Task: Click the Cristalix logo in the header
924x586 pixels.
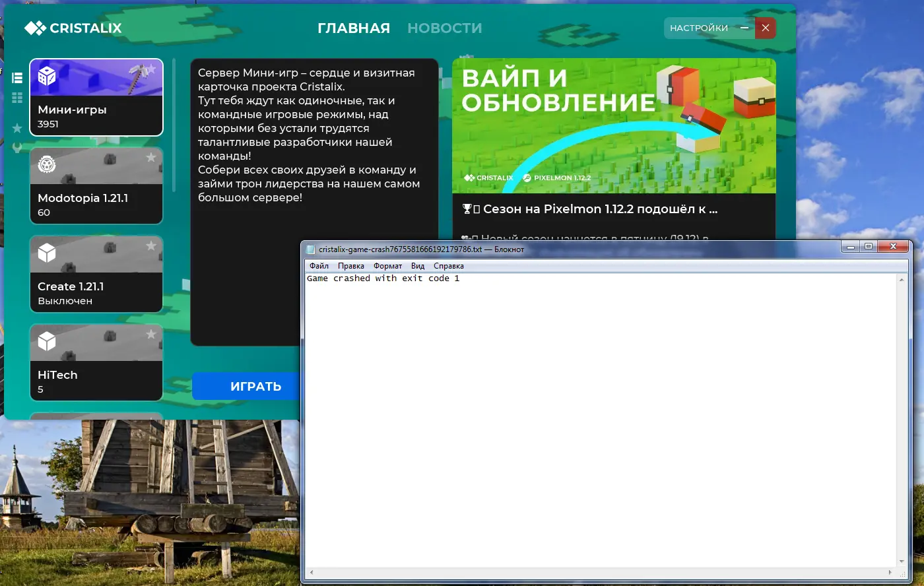Action: click(73, 28)
